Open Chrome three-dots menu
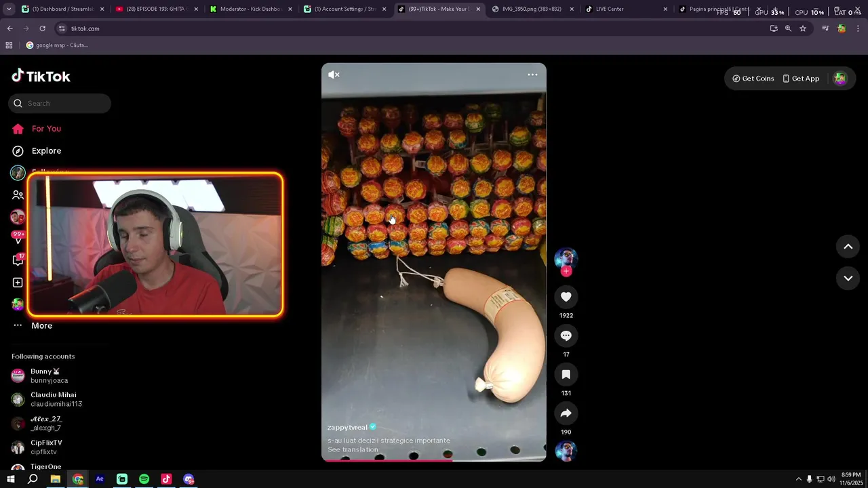This screenshot has height=488, width=868. coord(858,28)
